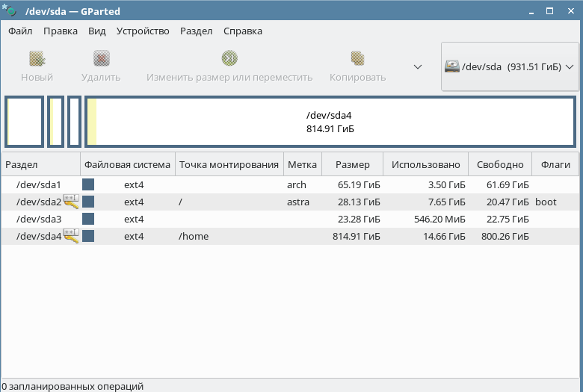Image resolution: width=583 pixels, height=392 pixels.
Task: Click the GParted app icon in title bar
Action: tap(10, 10)
